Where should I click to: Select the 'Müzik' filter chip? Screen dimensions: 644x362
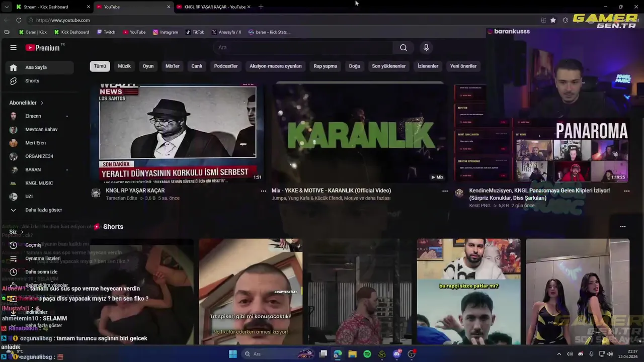coord(124,66)
